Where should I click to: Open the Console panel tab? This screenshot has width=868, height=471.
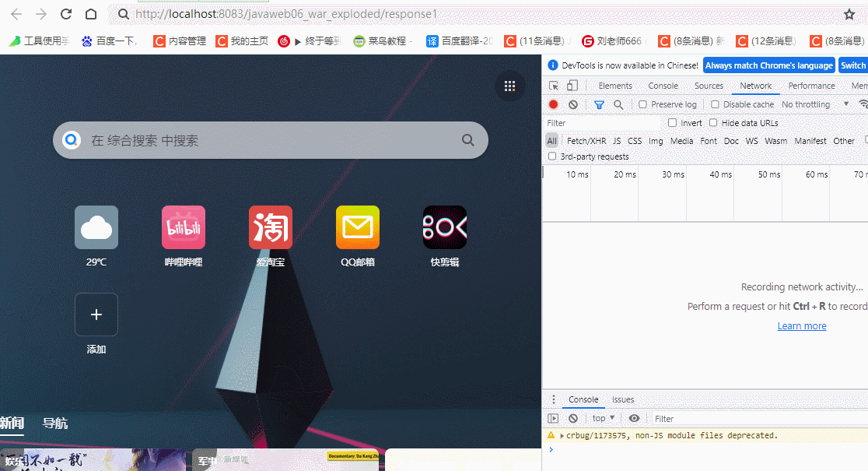(x=663, y=86)
